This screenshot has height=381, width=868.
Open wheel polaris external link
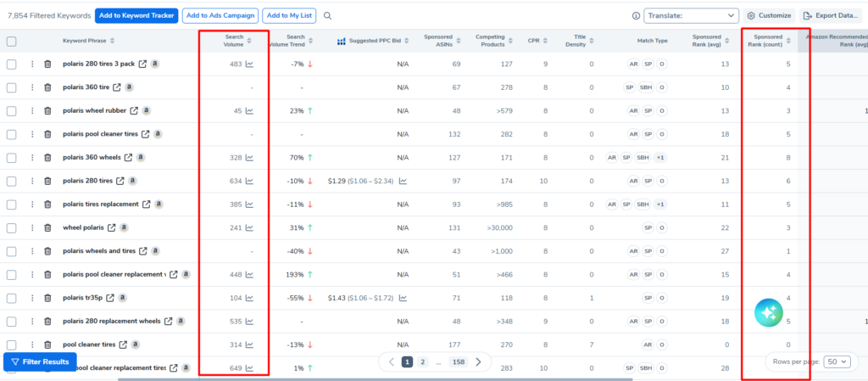click(x=112, y=227)
